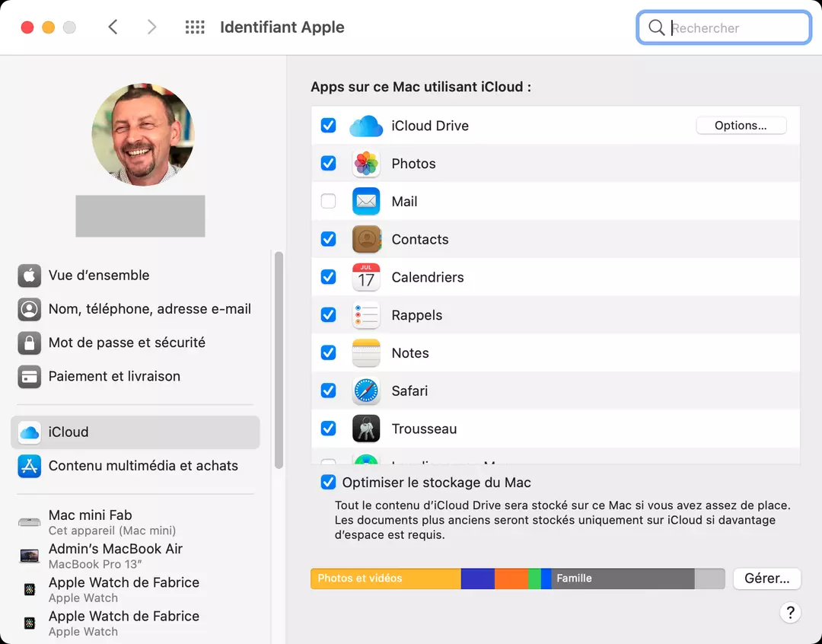Viewport: 822px width, 644px height.
Task: Click the credit card icon for Paiement
Action: (30, 377)
